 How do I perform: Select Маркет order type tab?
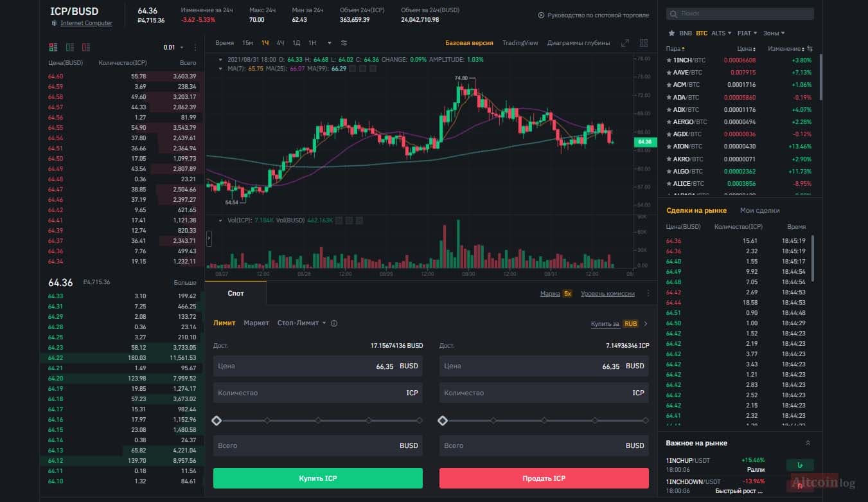[x=256, y=323]
